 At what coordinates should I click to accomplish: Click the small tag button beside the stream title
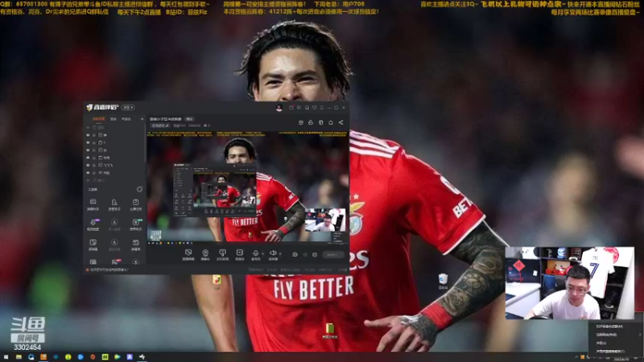189,119
